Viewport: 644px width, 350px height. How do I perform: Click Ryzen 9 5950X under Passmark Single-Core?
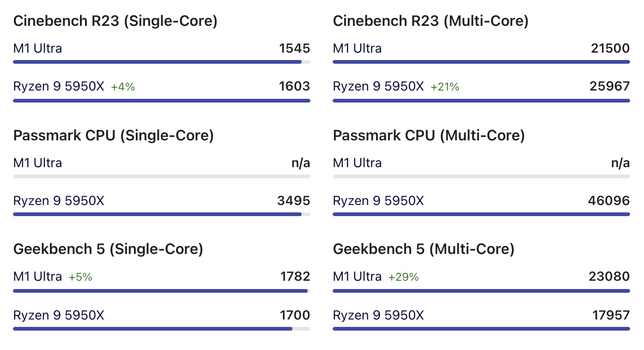point(59,201)
